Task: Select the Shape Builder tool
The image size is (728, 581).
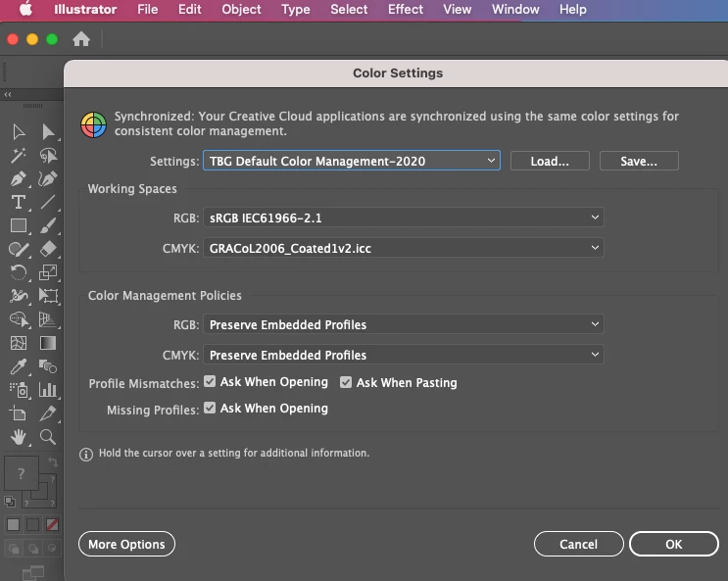Action: click(19, 319)
